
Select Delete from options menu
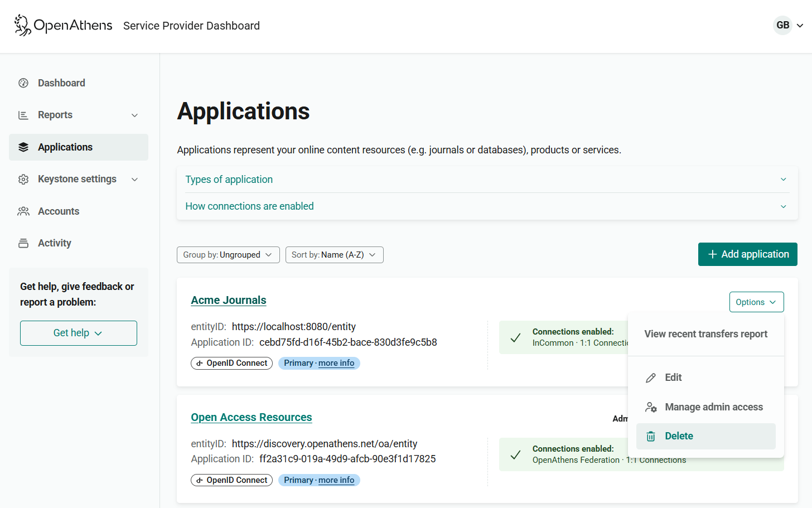705,436
